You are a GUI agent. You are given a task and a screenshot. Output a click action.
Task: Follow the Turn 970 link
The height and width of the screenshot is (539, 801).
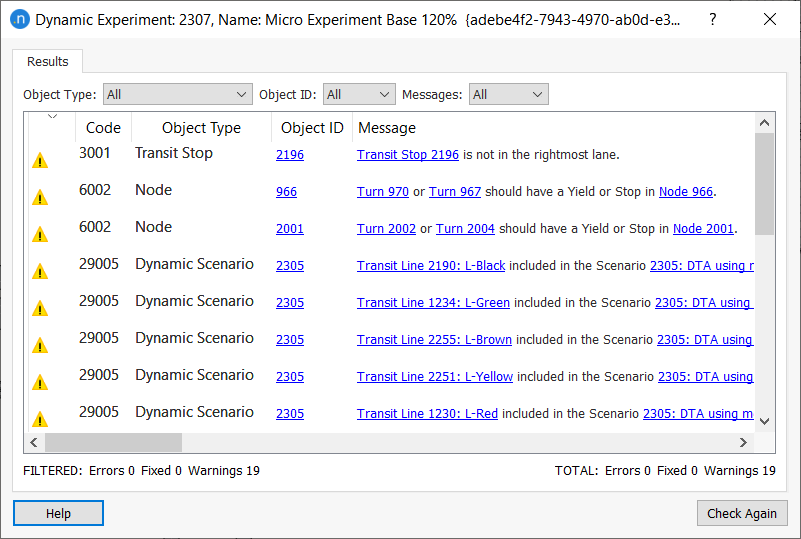coord(383,192)
